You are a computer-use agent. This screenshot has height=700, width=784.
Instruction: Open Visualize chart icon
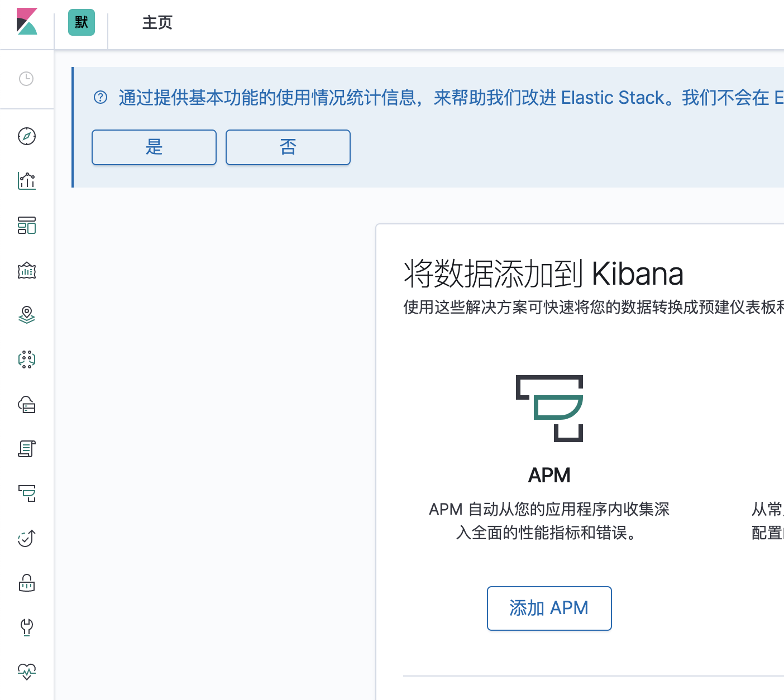27,181
